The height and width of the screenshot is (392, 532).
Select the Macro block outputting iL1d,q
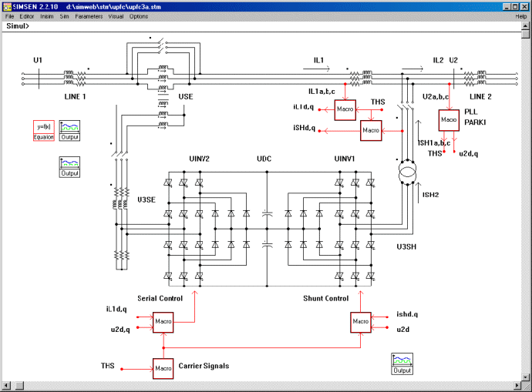click(x=344, y=110)
